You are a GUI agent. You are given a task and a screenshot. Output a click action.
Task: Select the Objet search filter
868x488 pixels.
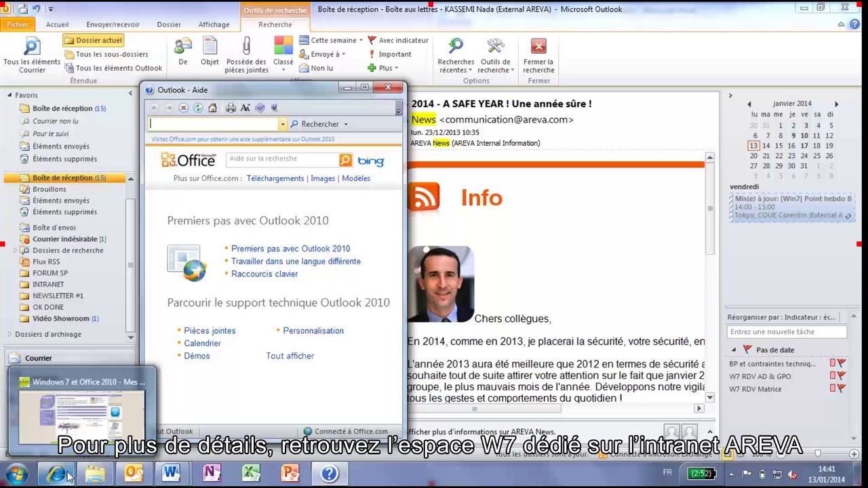(210, 52)
